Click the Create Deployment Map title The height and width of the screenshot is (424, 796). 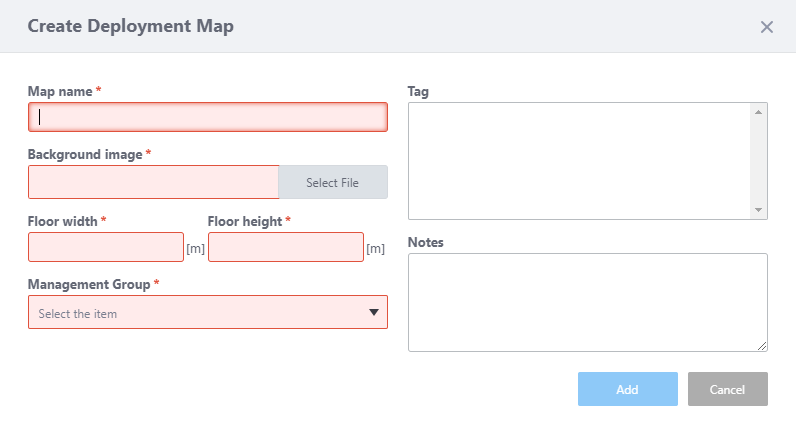coord(131,27)
